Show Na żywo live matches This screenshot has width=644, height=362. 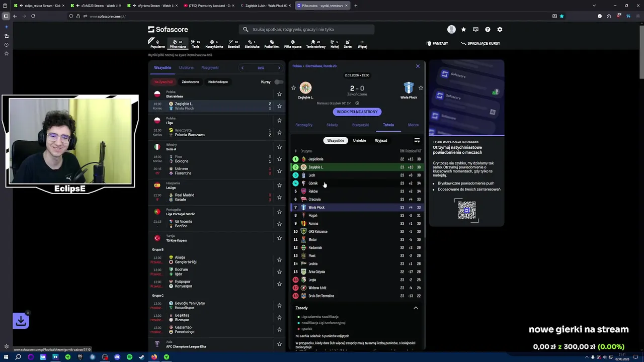point(164,82)
